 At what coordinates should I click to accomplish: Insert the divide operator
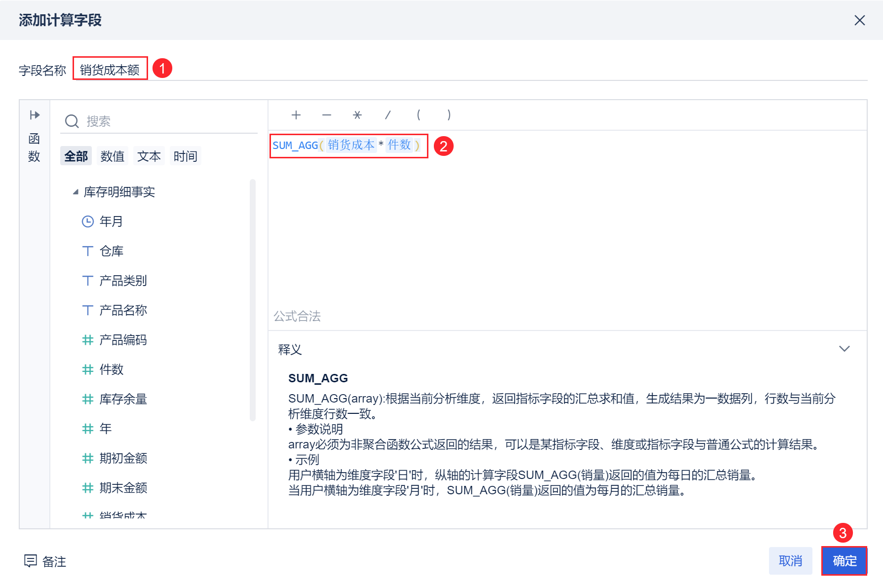388,115
